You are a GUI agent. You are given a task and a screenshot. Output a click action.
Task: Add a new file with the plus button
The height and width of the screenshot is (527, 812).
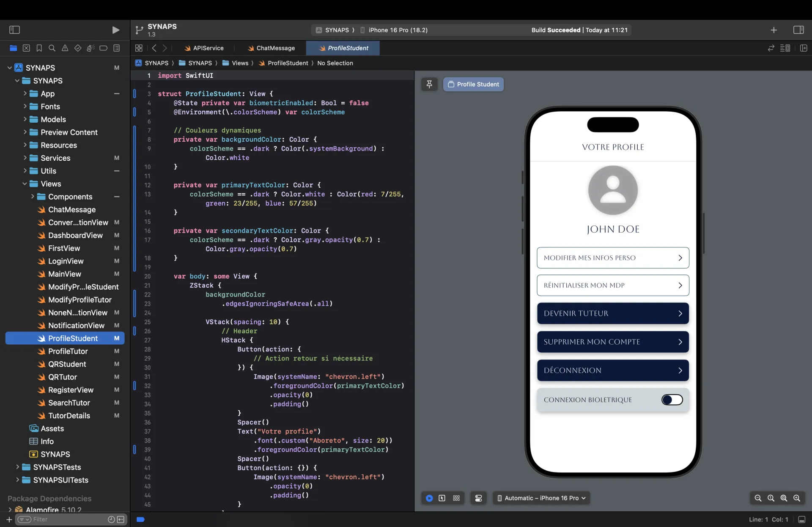point(9,520)
